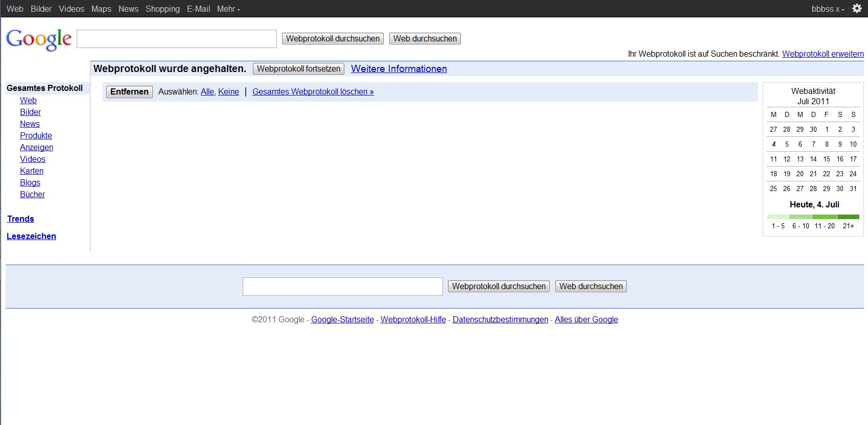
Task: Select Shopping in the top bar
Action: pos(162,9)
